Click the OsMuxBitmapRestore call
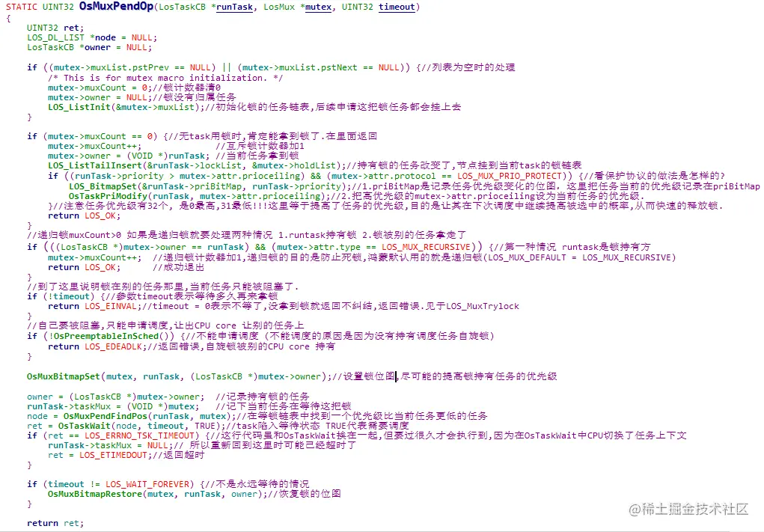The width and height of the screenshot is (764, 532). (x=157, y=494)
